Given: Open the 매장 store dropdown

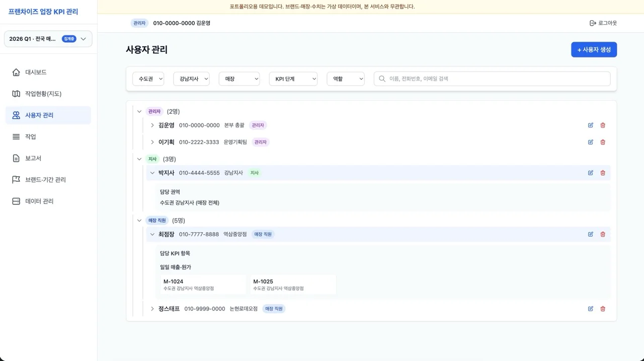Looking at the screenshot, I should [x=239, y=79].
